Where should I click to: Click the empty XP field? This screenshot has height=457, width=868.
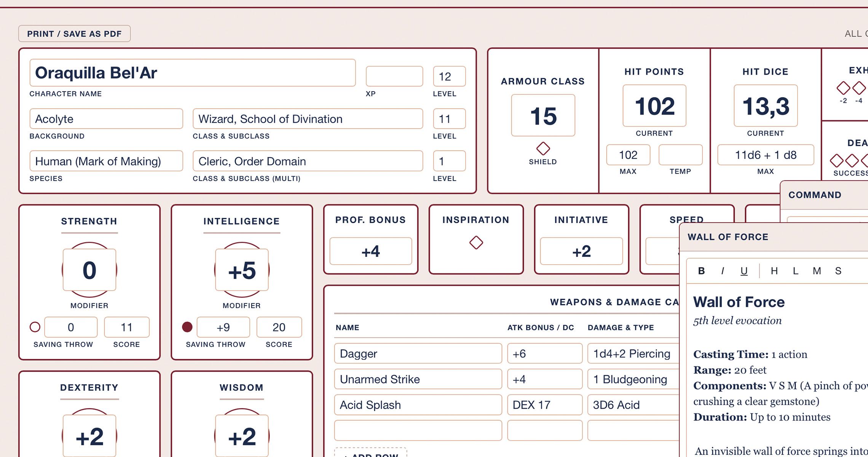394,76
